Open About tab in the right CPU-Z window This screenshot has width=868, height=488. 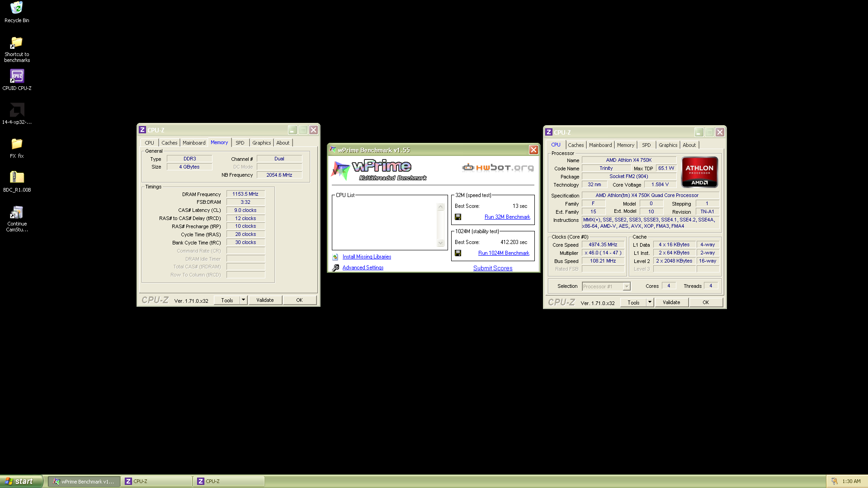click(689, 145)
